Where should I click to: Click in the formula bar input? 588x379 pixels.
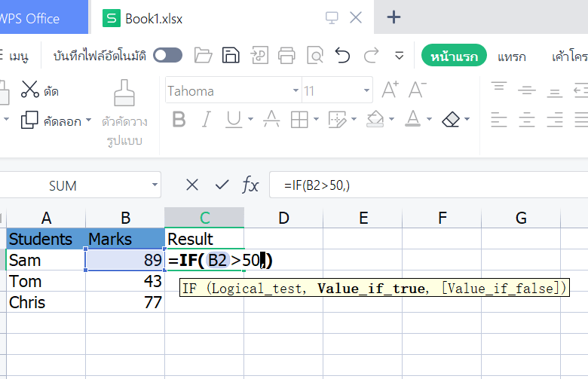coord(428,185)
